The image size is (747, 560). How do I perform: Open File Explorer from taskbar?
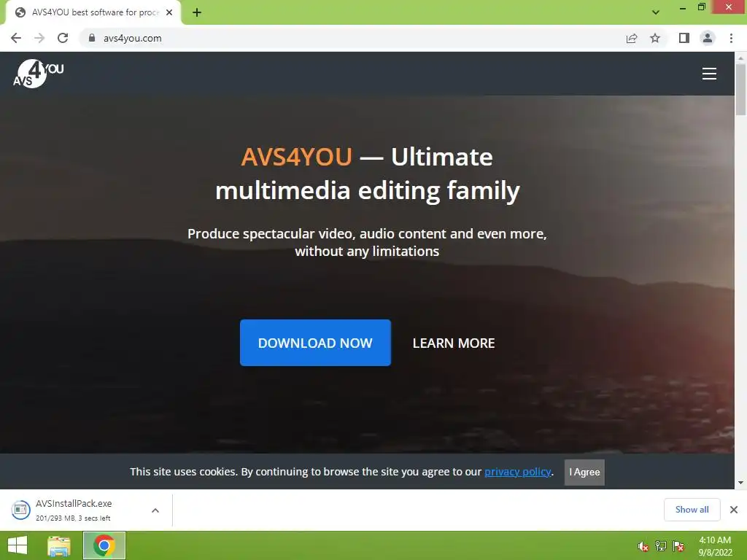pyautogui.click(x=59, y=545)
